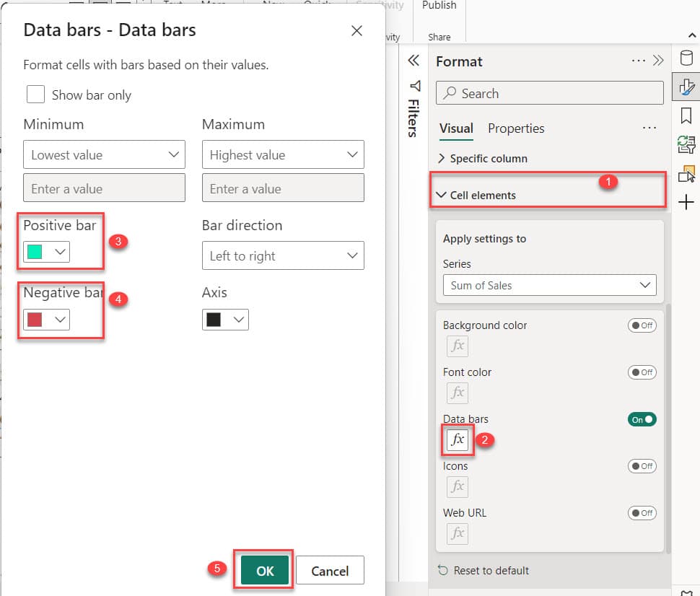Screen dimensions: 700x596
Task: Switch to the Visual tab
Action: [x=456, y=128]
